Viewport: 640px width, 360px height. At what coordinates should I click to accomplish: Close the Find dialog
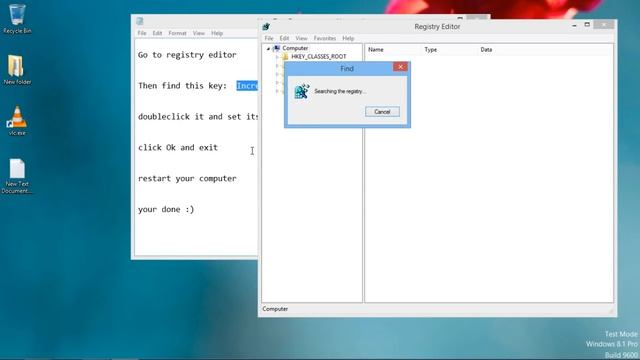(x=400, y=67)
